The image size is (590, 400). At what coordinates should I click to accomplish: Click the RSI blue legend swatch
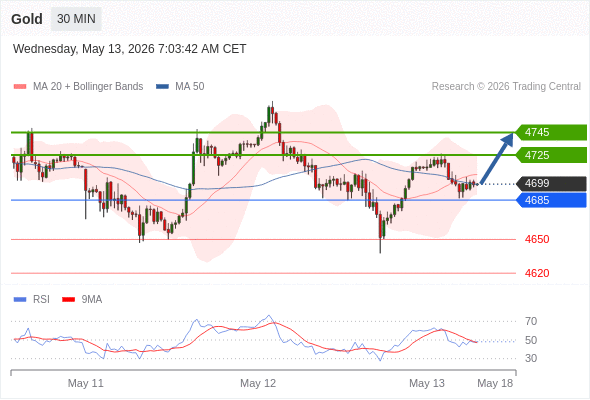(x=20, y=300)
